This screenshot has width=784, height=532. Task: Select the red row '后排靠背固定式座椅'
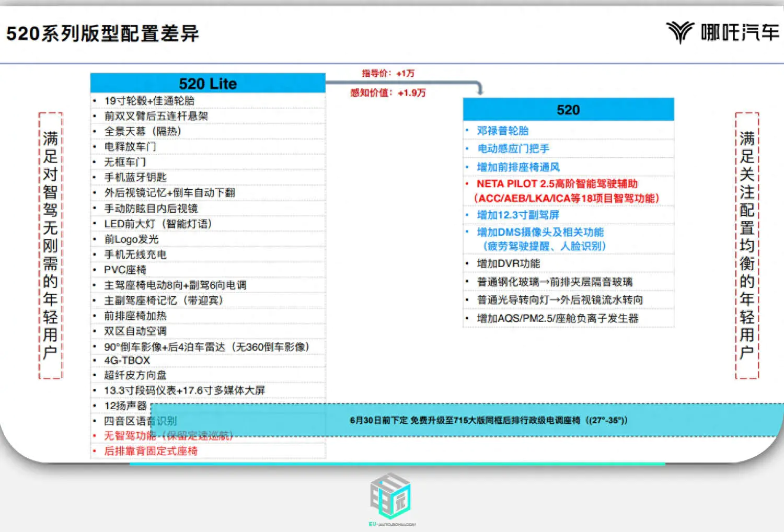[x=208, y=451]
